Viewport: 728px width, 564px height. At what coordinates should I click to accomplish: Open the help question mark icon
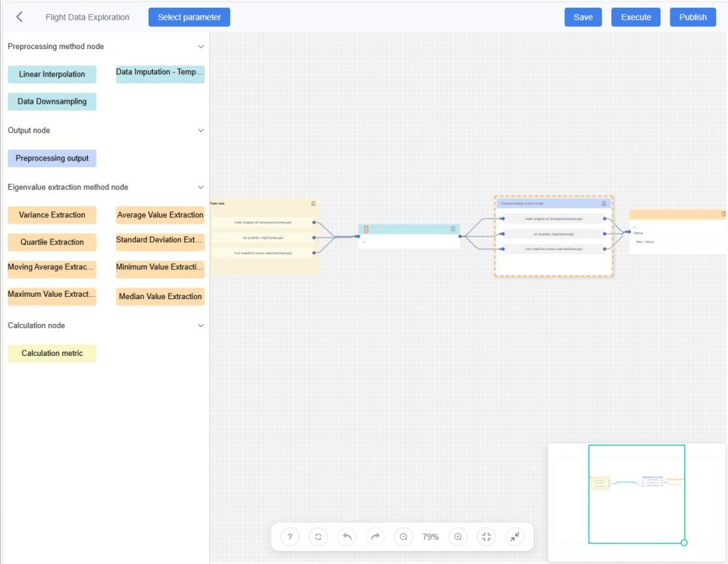(289, 537)
